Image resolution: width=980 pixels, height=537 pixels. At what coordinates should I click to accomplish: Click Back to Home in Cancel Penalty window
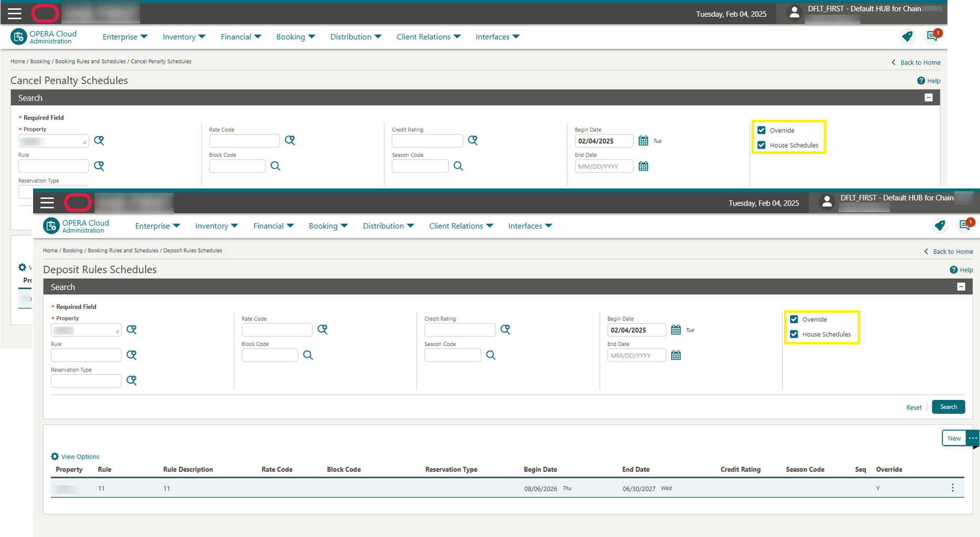pos(916,63)
